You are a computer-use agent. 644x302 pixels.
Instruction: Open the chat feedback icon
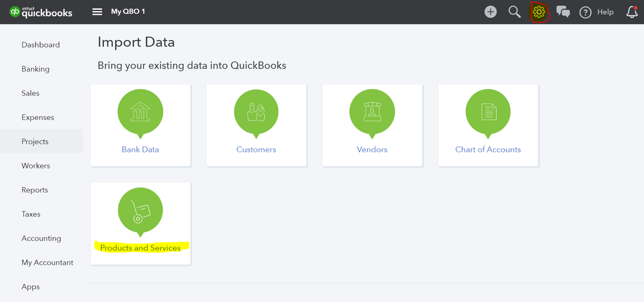tap(563, 12)
